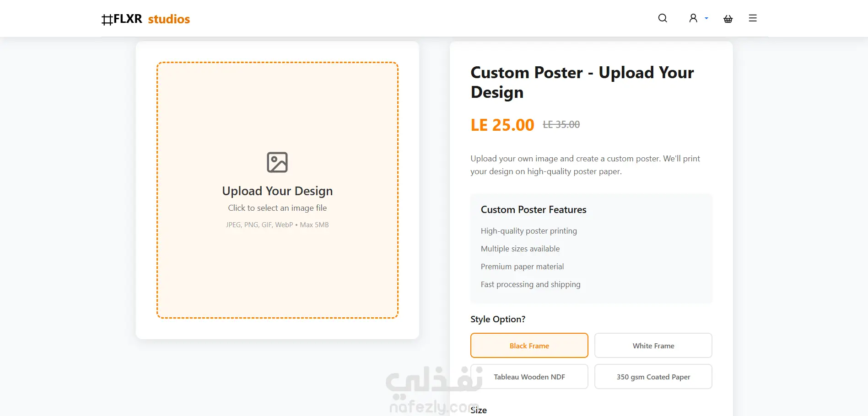Open the hamburger menu
Screen dimensions: 868x416
[x=753, y=18]
